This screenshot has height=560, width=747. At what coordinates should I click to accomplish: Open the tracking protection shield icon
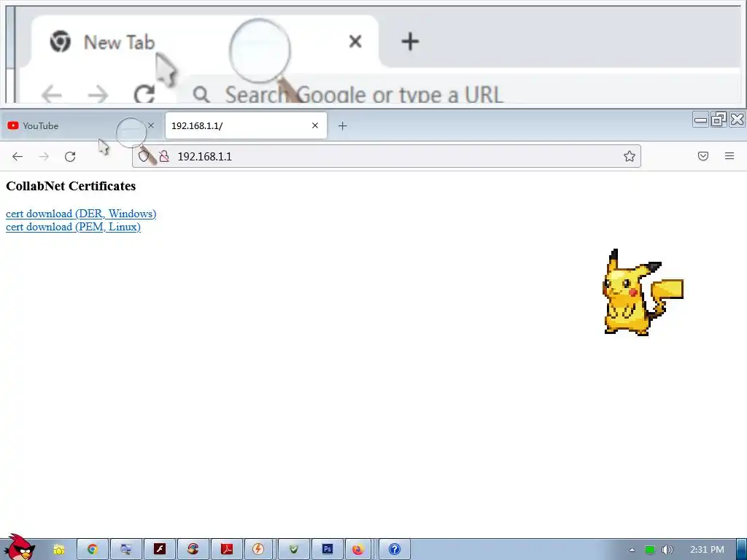(144, 156)
